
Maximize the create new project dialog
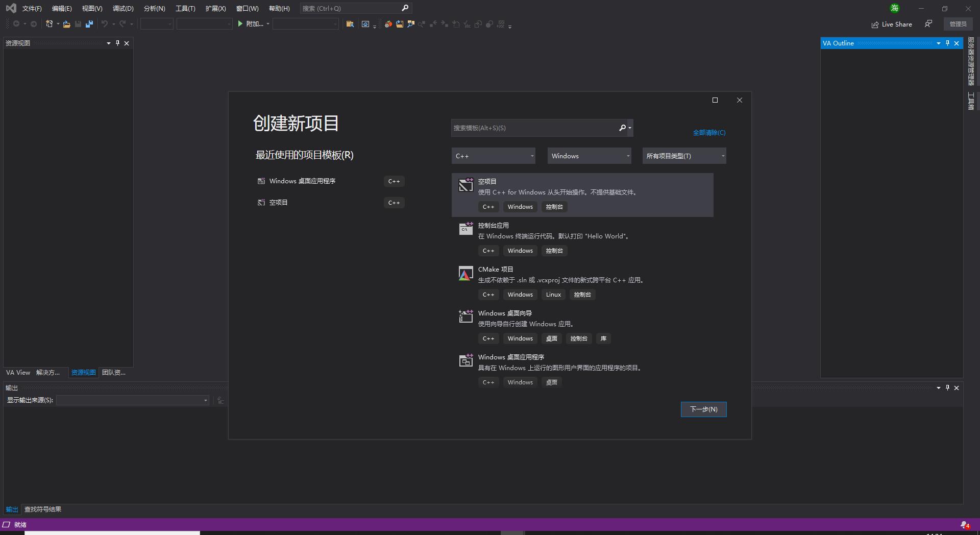[x=715, y=100]
